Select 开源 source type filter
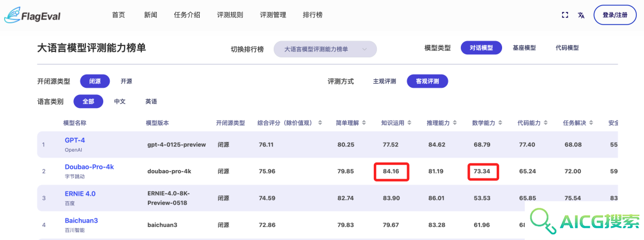Screen dimensions: 644x240 (x=126, y=81)
